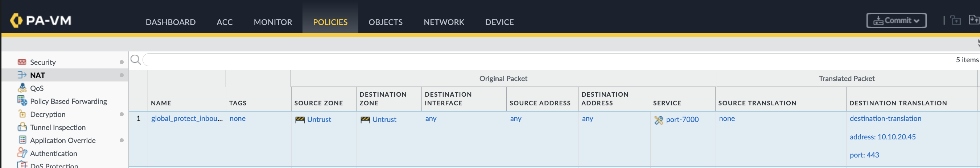Click the DESTINATION TRANSLATION column header
Image resolution: width=980 pixels, height=168 pixels.
click(x=898, y=103)
